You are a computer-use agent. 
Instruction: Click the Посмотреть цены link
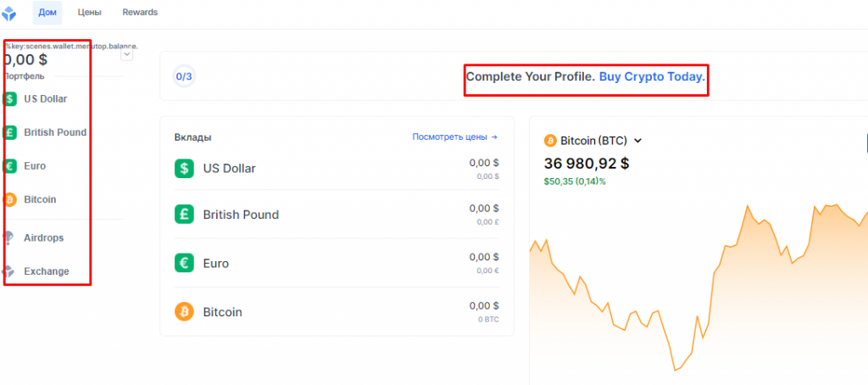(x=454, y=137)
